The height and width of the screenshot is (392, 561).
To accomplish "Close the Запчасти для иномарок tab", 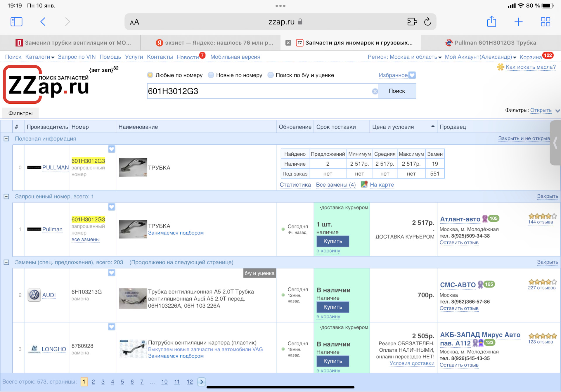I will [288, 43].
